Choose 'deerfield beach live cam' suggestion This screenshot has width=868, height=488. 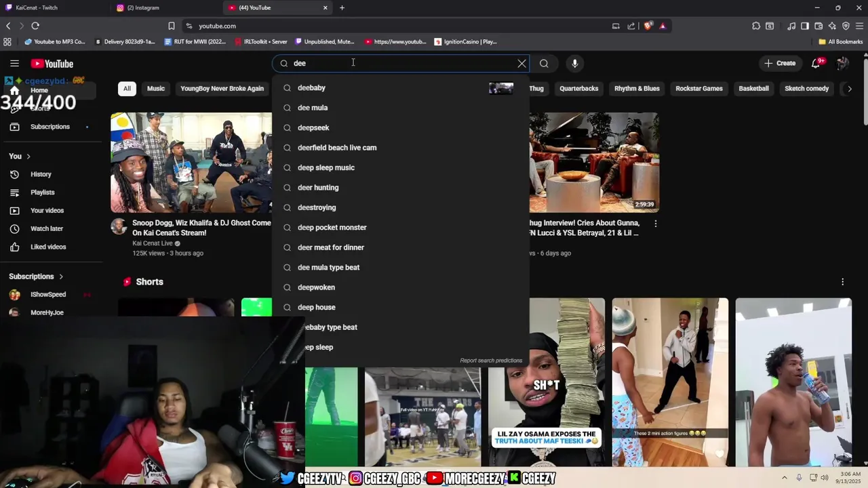point(400,148)
